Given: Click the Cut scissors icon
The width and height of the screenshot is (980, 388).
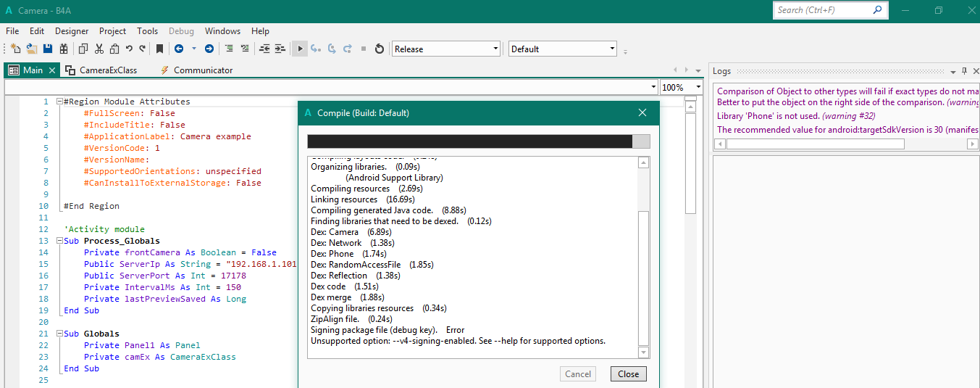Looking at the screenshot, I should [99, 49].
